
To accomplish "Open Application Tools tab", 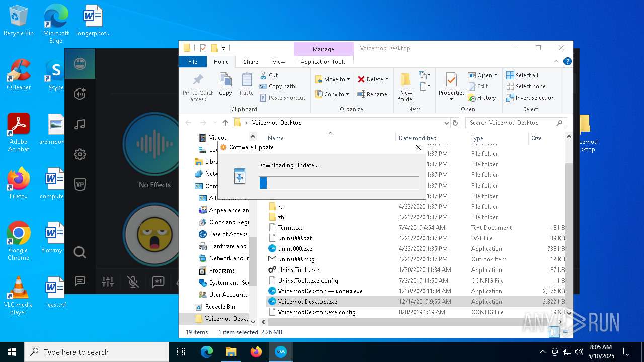I will [x=323, y=62].
